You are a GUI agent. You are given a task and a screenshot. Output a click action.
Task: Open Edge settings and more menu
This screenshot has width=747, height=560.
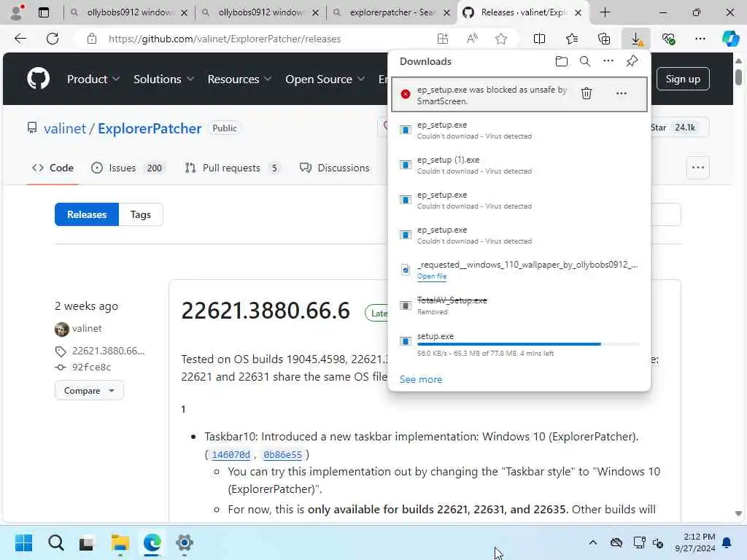(x=700, y=39)
